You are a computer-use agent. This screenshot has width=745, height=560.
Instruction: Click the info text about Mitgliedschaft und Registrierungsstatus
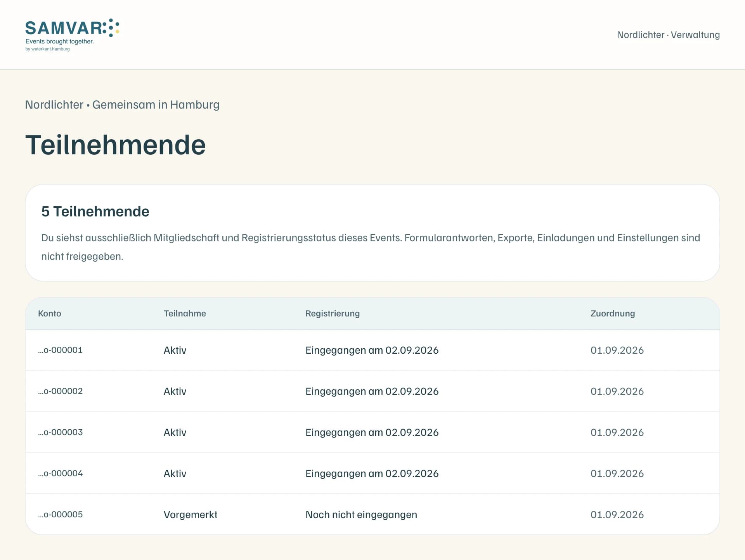tap(371, 247)
